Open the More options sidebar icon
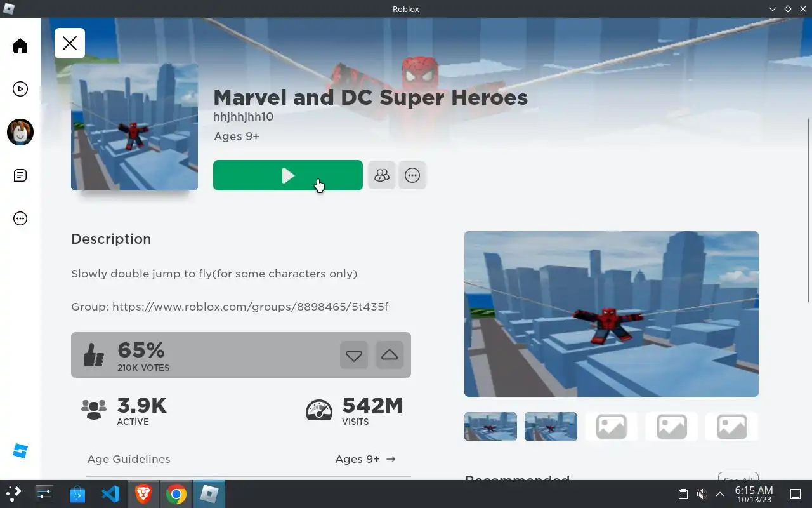Screen dimensions: 812x508 pyautogui.click(x=20, y=218)
